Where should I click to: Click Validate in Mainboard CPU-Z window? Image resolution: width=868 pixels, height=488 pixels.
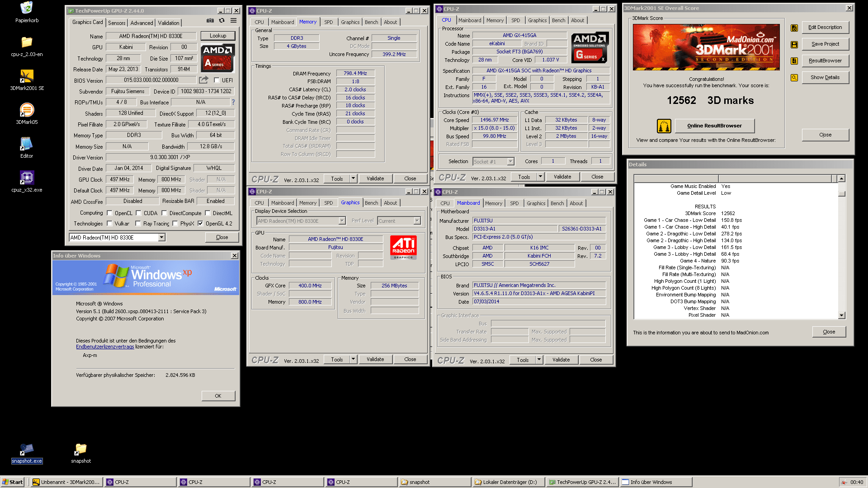tap(561, 360)
